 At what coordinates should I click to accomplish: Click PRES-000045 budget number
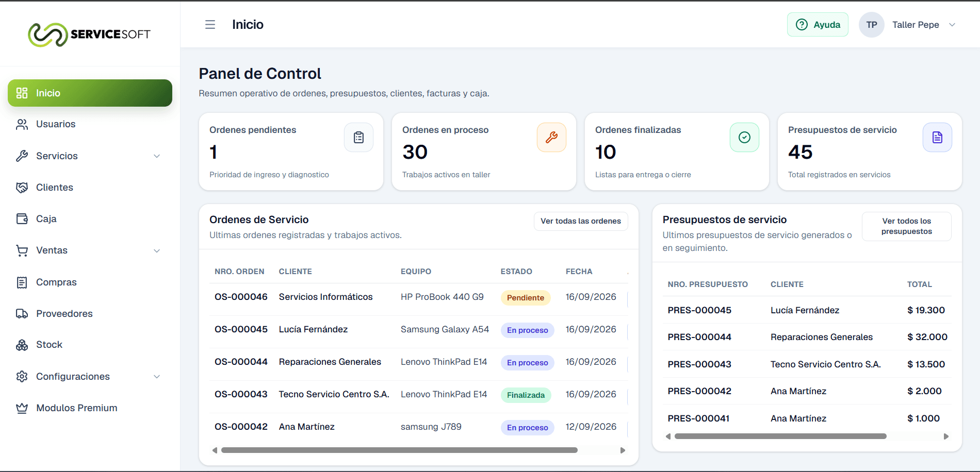point(699,310)
